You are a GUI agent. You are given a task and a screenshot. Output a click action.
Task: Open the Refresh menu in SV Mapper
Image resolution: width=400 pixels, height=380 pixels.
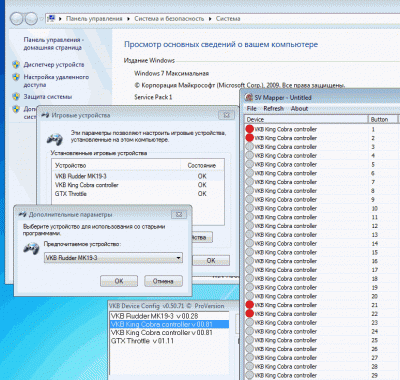click(273, 108)
